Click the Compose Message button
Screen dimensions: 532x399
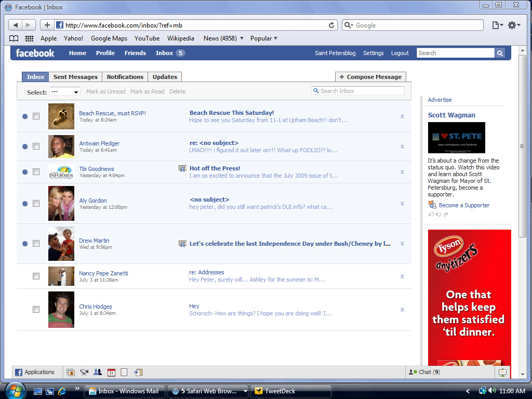(x=370, y=76)
